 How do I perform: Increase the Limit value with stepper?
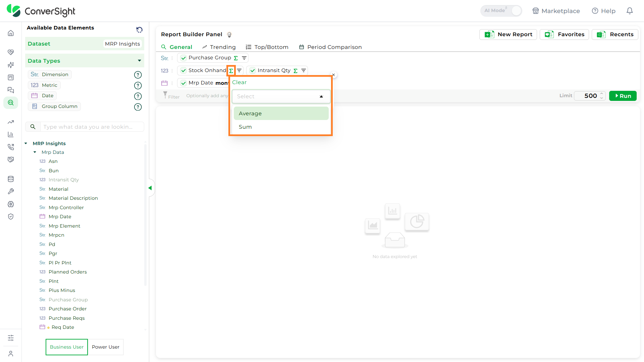tap(602, 94)
